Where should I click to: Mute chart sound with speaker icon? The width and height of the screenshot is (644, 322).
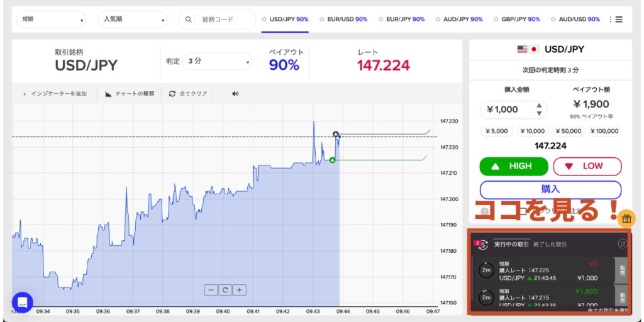click(235, 94)
